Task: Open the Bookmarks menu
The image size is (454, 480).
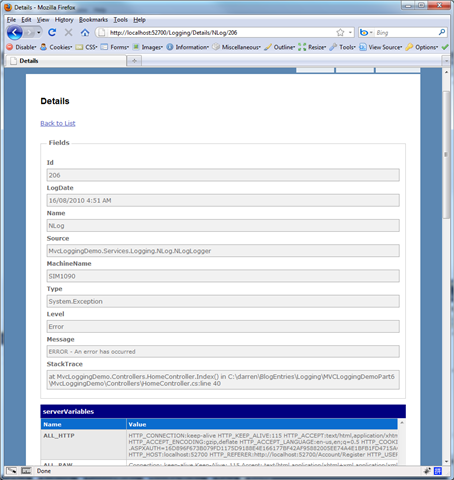Action: pyautogui.click(x=93, y=20)
